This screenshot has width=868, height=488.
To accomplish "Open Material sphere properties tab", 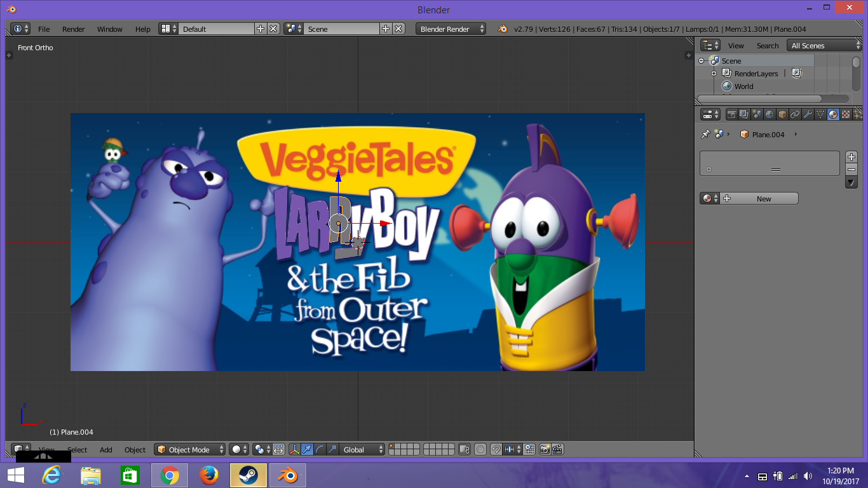I will 833,114.
